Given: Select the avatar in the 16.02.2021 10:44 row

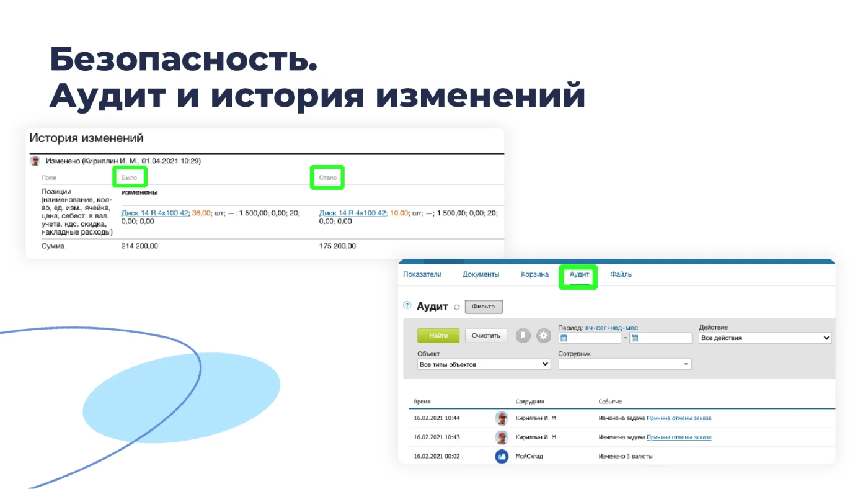Looking at the screenshot, I should (x=502, y=418).
